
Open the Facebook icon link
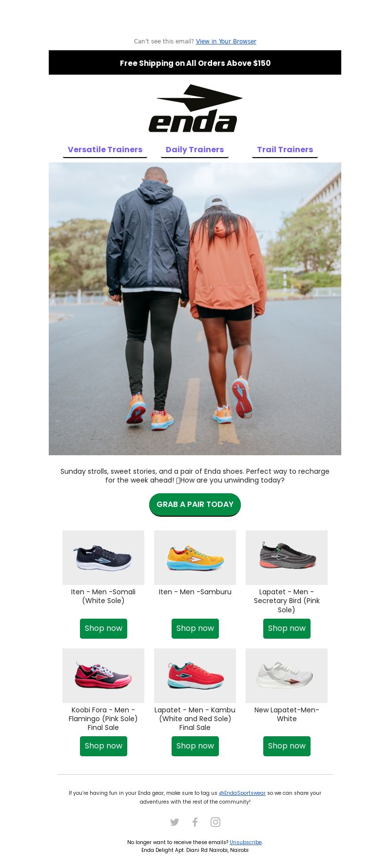tap(195, 822)
